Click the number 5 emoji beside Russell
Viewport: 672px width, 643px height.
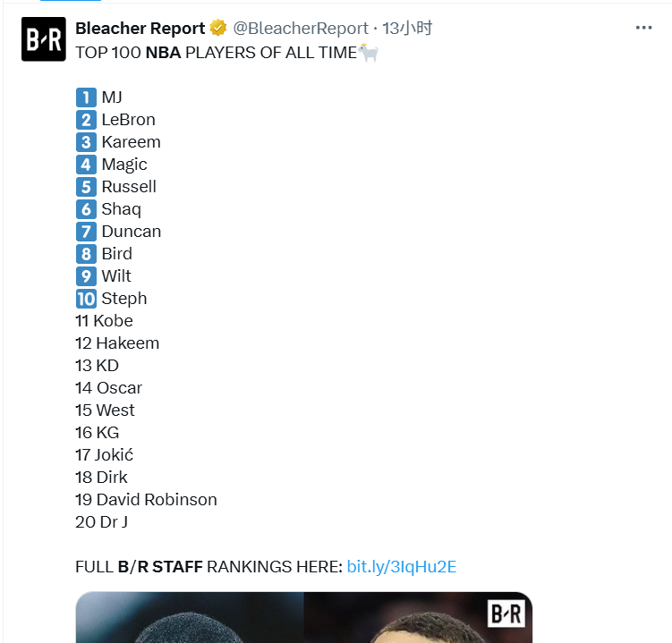click(x=86, y=187)
